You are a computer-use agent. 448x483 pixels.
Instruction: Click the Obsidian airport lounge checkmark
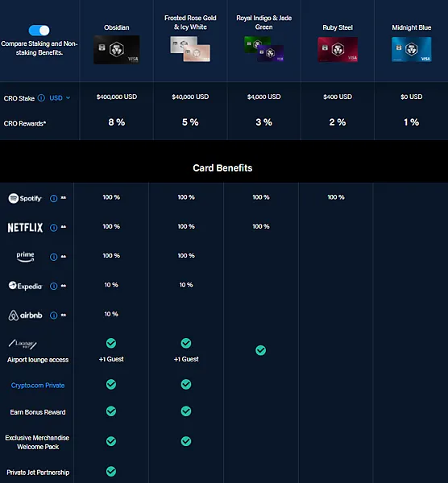(x=111, y=343)
